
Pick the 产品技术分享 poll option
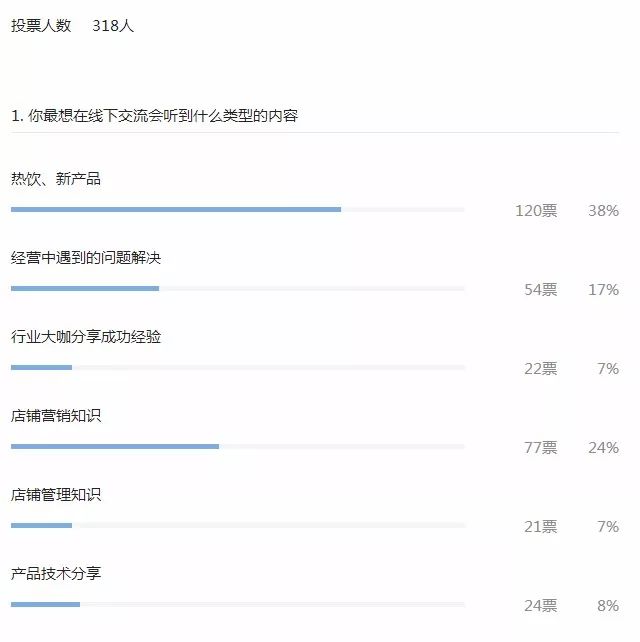[x=56, y=574]
